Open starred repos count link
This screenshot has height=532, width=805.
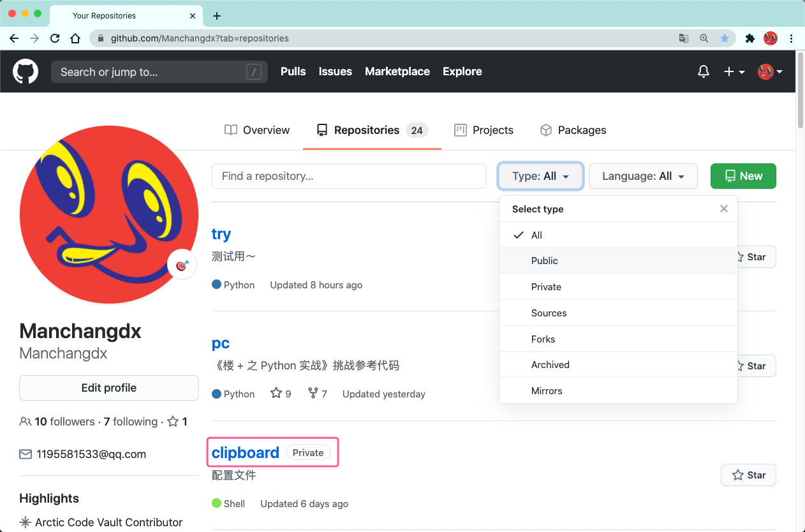pyautogui.click(x=177, y=422)
